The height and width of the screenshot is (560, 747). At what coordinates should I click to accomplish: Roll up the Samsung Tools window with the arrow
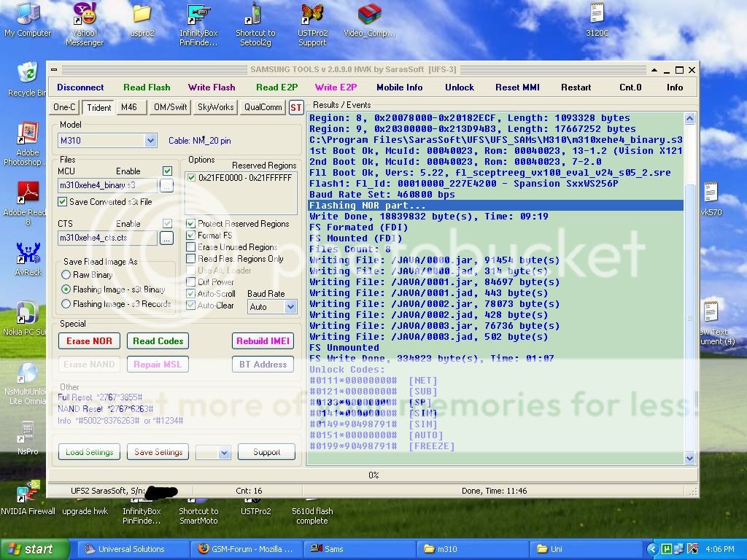[x=654, y=70]
